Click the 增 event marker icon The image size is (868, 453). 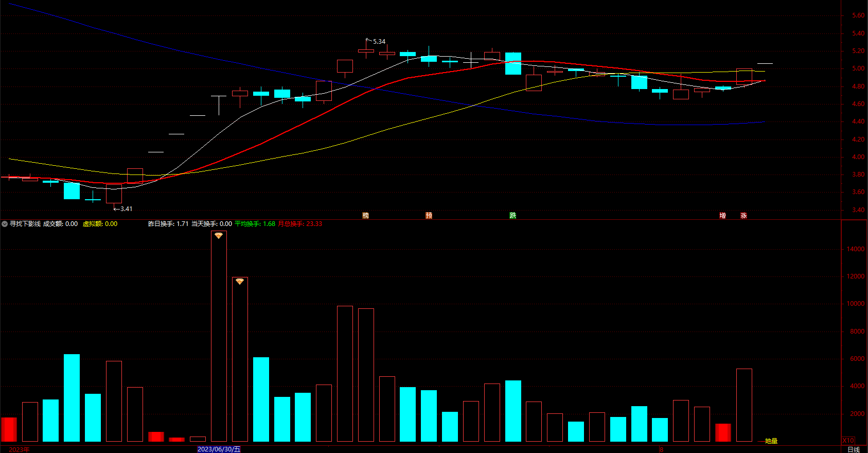pyautogui.click(x=723, y=216)
